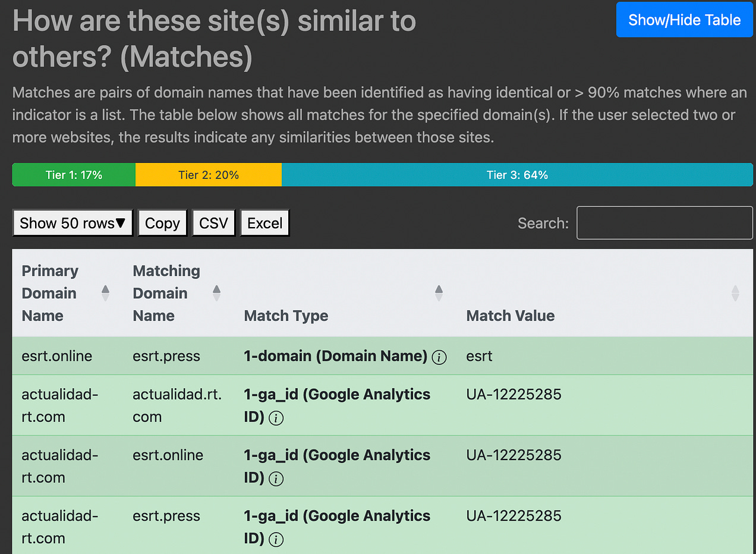Export table as CSV
The image size is (756, 554).
213,223
